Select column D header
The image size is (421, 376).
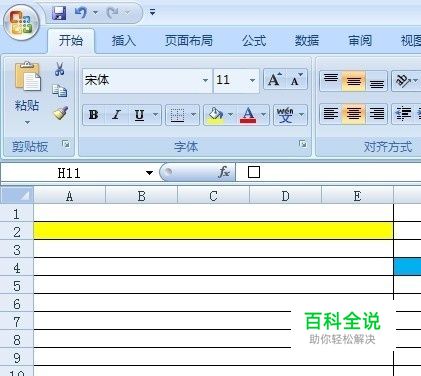285,196
